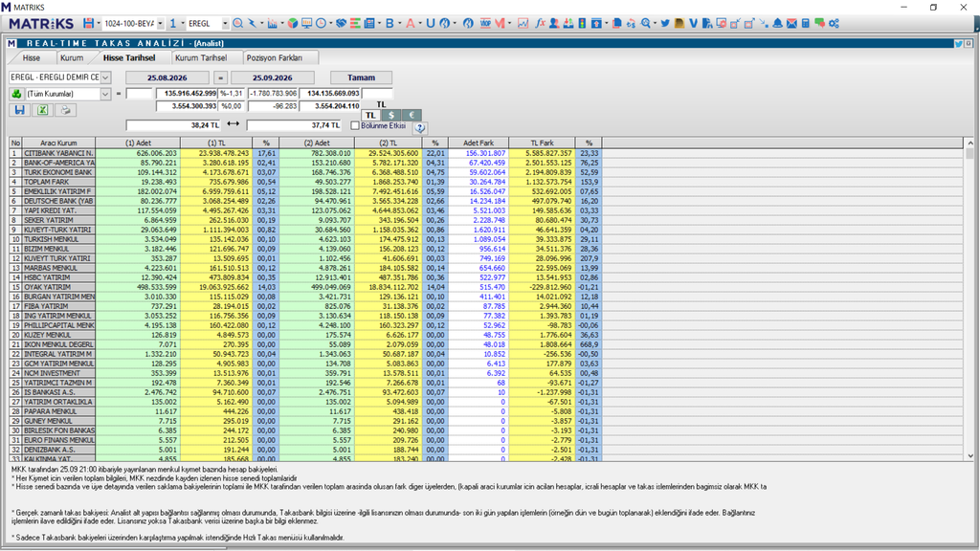The width and height of the screenshot is (980, 551).
Task: Select the TL currency toggle
Action: [x=370, y=115]
